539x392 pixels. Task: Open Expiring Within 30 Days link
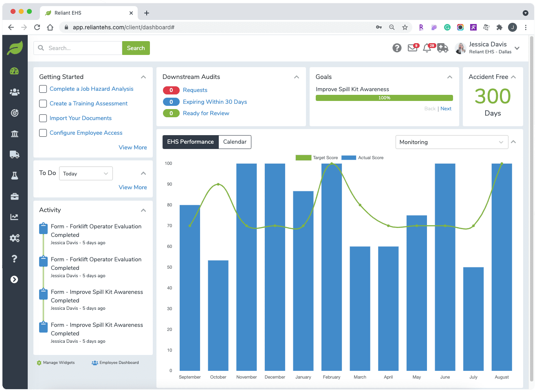point(215,102)
